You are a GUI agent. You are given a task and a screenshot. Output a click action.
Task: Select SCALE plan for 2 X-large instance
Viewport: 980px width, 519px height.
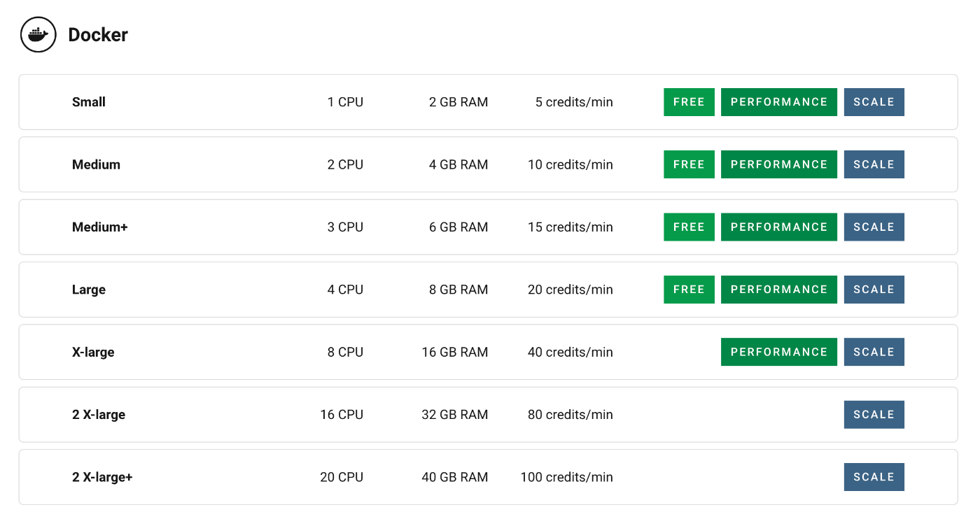pos(874,414)
